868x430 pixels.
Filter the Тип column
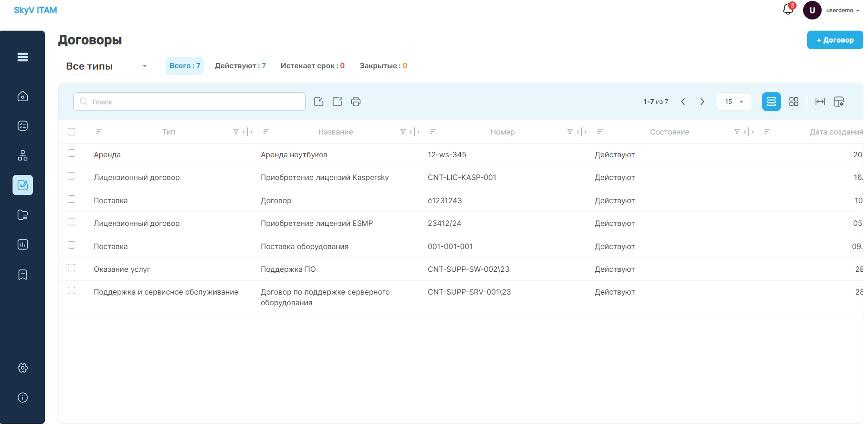(236, 132)
